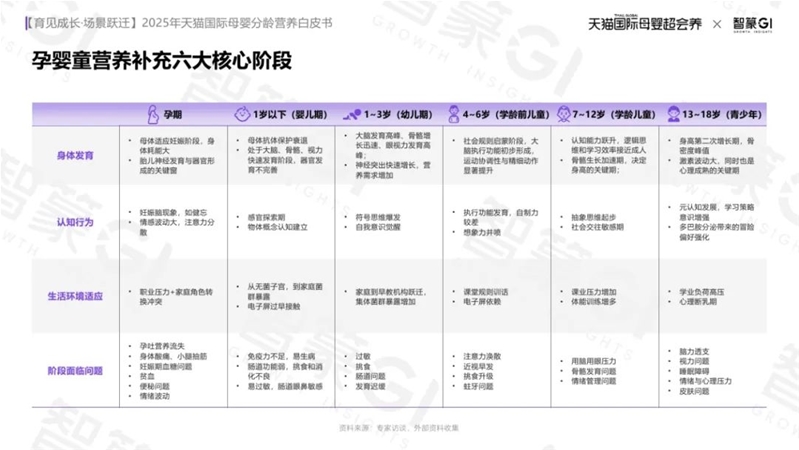Click the baby face icon beside 1岁以下
799x450 pixels.
[242, 114]
